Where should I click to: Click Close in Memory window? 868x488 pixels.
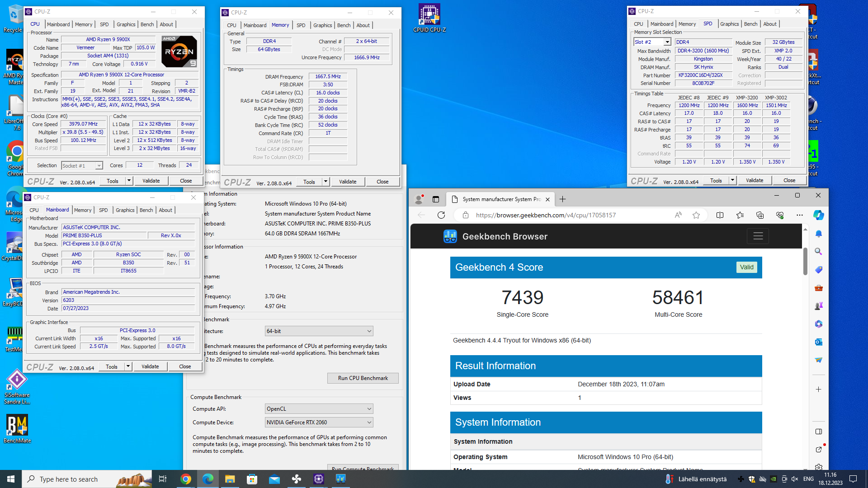tap(382, 182)
